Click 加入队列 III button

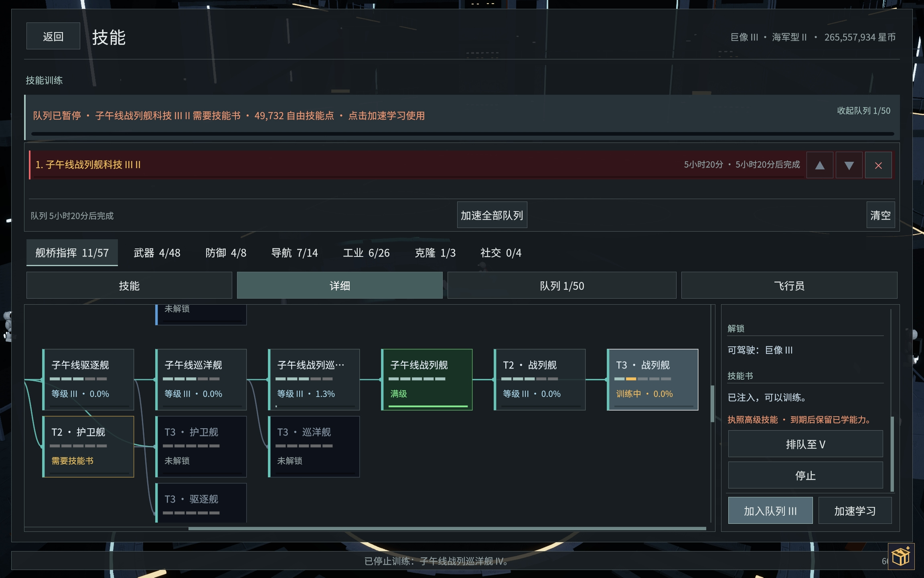[770, 511]
